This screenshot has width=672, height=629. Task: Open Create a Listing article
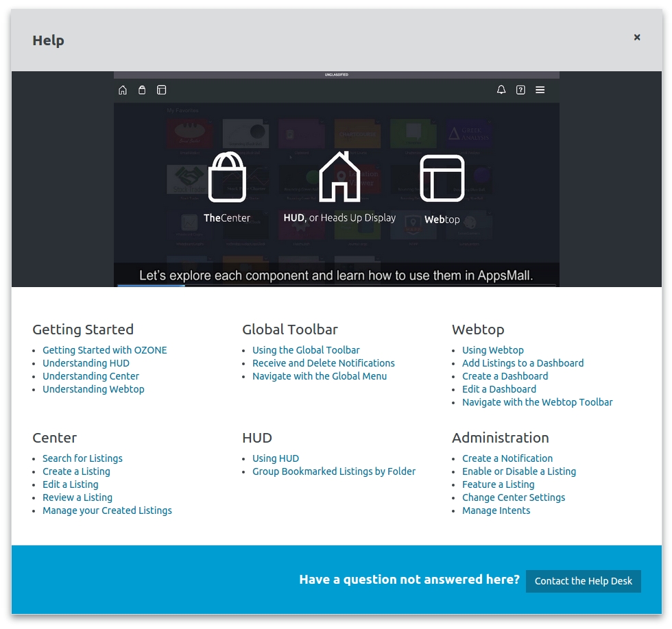pyautogui.click(x=76, y=471)
